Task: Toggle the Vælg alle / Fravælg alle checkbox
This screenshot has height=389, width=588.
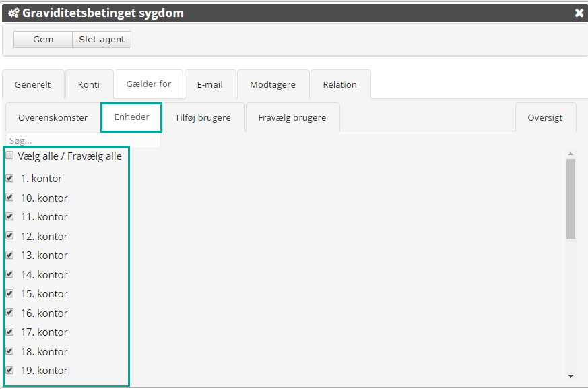Action: tap(9, 156)
